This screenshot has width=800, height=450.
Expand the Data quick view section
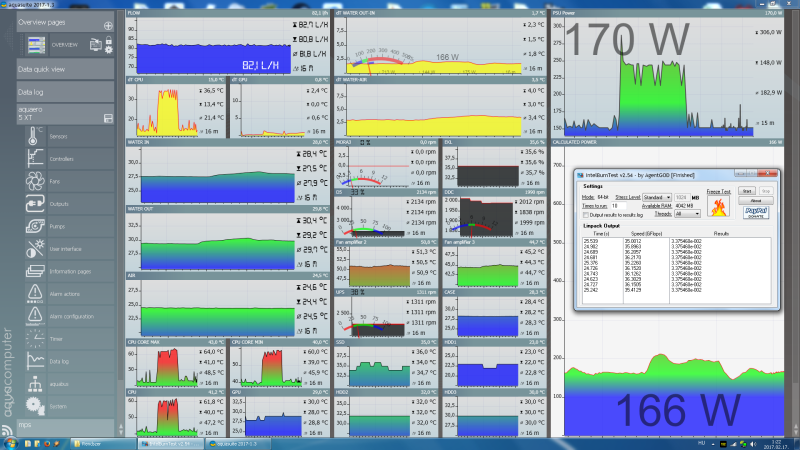click(x=65, y=69)
